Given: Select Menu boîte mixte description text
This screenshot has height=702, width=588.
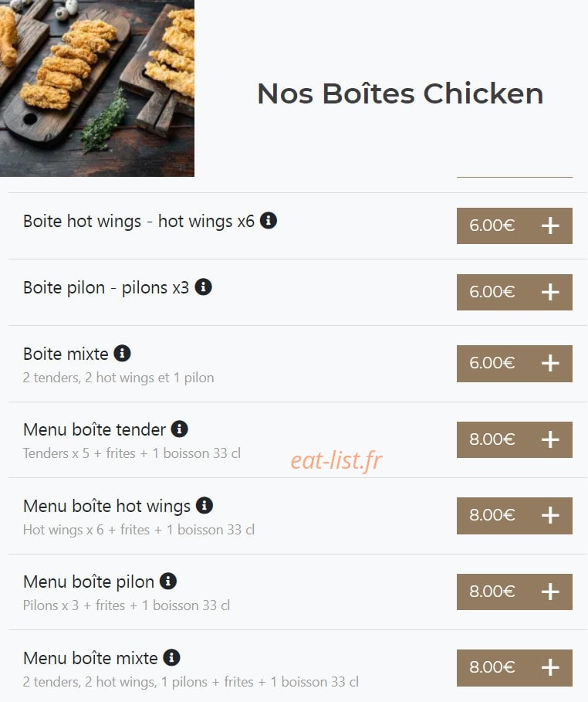Looking at the screenshot, I should point(191,681).
